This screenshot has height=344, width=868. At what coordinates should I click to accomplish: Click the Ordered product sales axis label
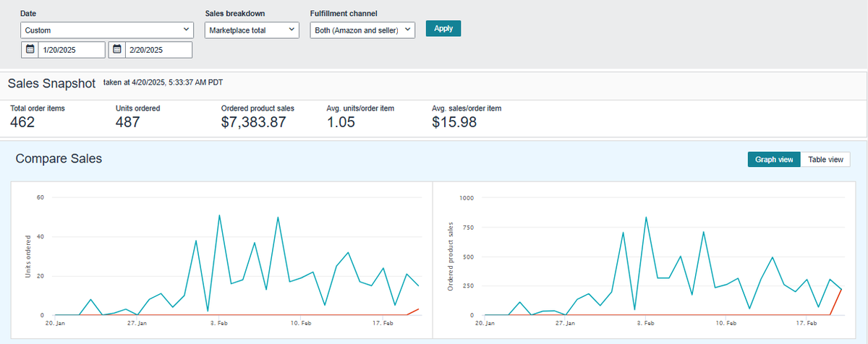pyautogui.click(x=450, y=257)
